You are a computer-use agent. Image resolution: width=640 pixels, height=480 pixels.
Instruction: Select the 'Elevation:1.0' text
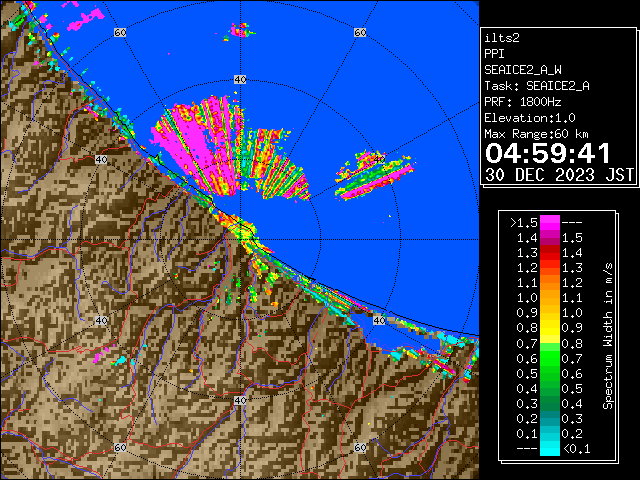(x=530, y=118)
